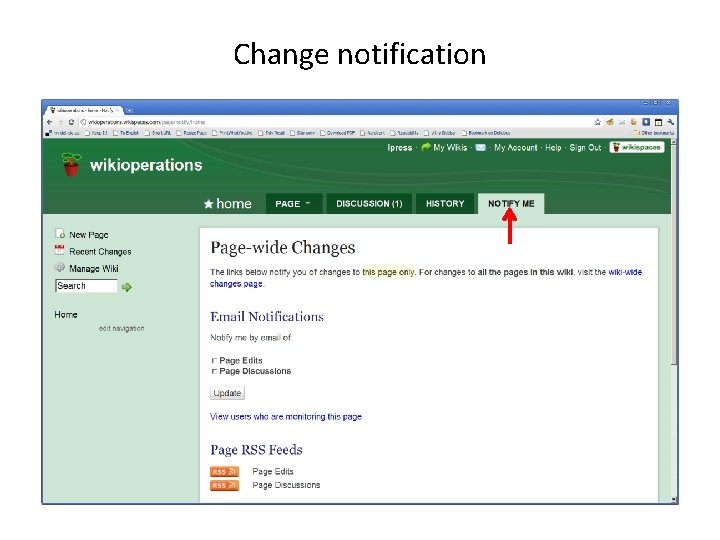The image size is (720, 540).
Task: Click the star next to home
Action: [208, 204]
